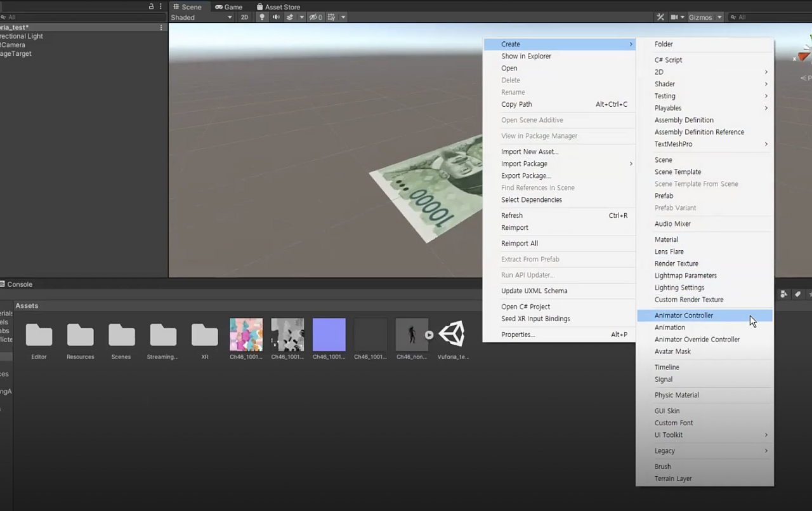Toggle scene grid visibility icon
Image resolution: width=812 pixels, height=511 pixels.
(331, 17)
